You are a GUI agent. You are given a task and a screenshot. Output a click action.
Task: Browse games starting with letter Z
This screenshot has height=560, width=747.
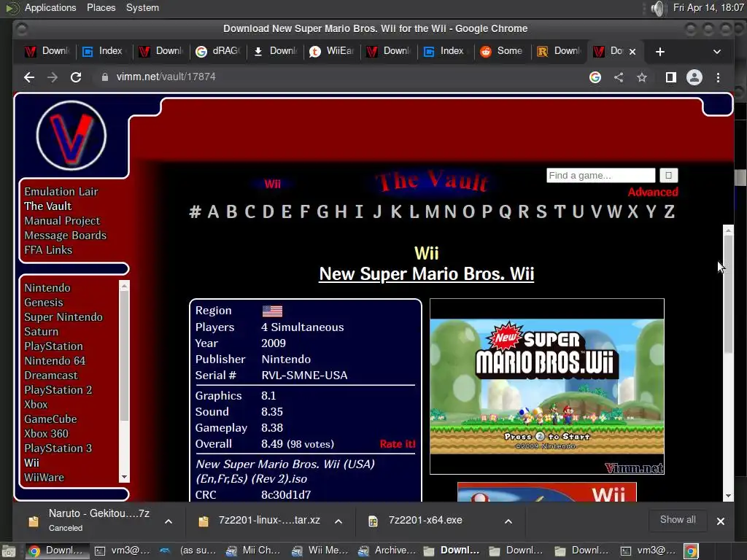point(670,211)
